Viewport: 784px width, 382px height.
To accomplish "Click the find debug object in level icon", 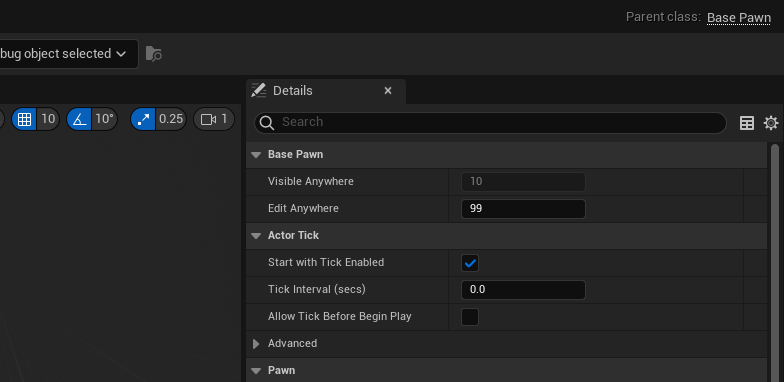I will (x=154, y=54).
